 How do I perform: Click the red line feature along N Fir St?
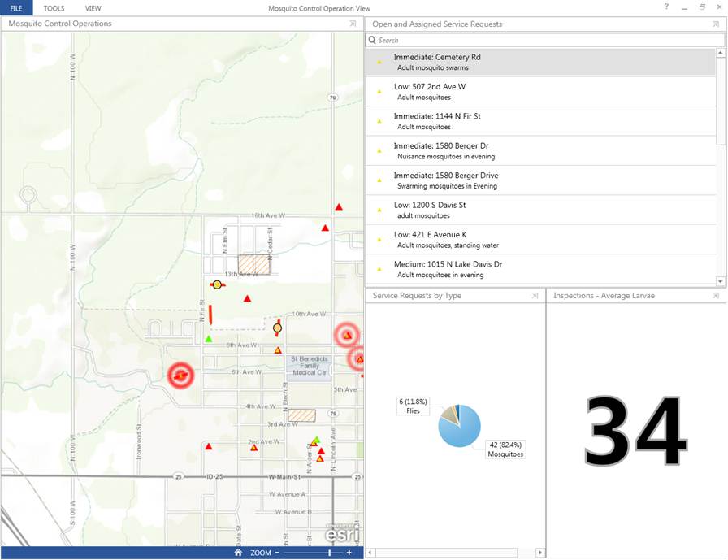[x=210, y=315]
